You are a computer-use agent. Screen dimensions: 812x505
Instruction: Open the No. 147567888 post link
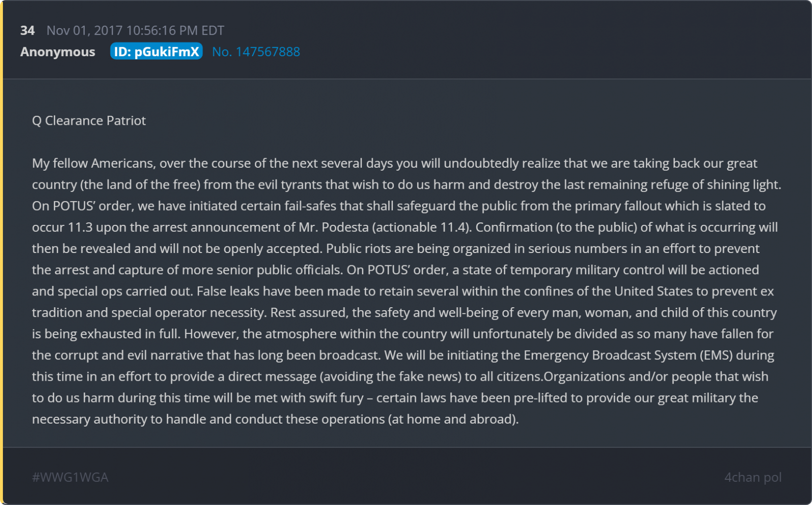point(256,52)
